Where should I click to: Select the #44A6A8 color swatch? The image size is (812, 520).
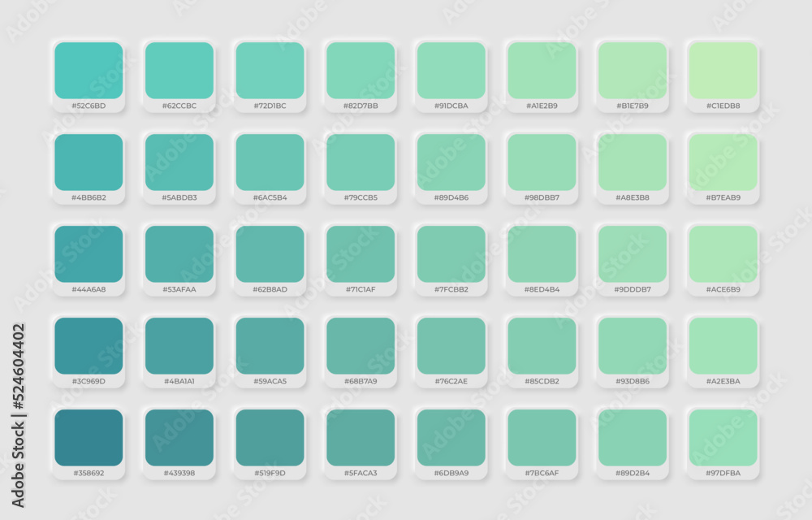(89, 253)
